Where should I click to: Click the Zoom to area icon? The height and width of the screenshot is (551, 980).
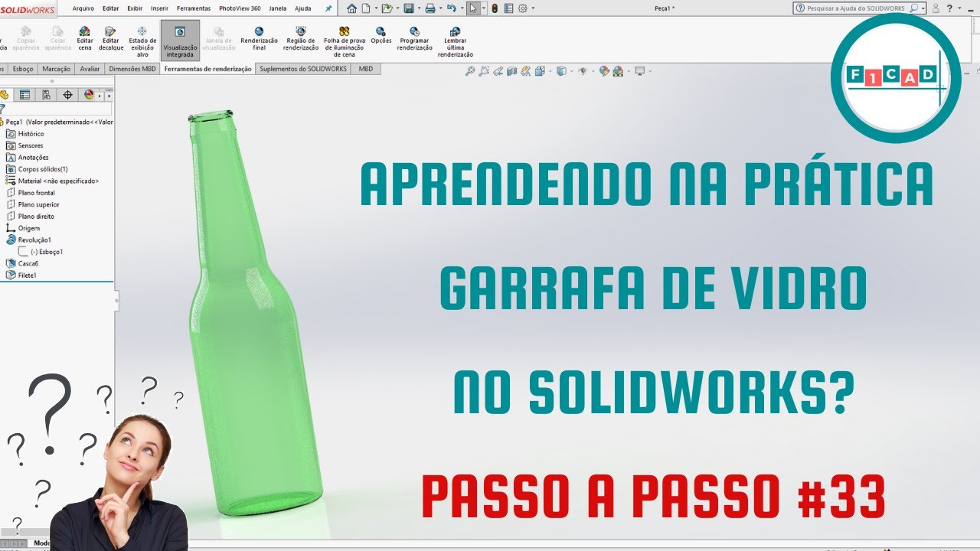coord(484,71)
